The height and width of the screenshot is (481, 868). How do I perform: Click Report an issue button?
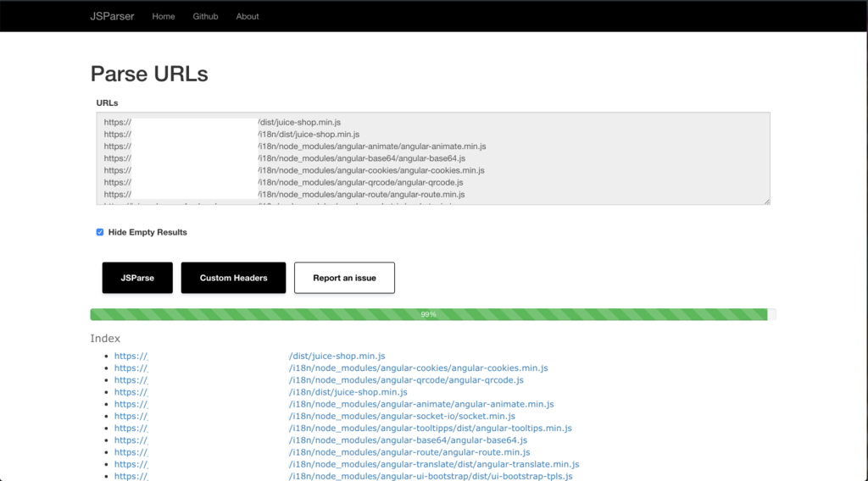pyautogui.click(x=344, y=278)
